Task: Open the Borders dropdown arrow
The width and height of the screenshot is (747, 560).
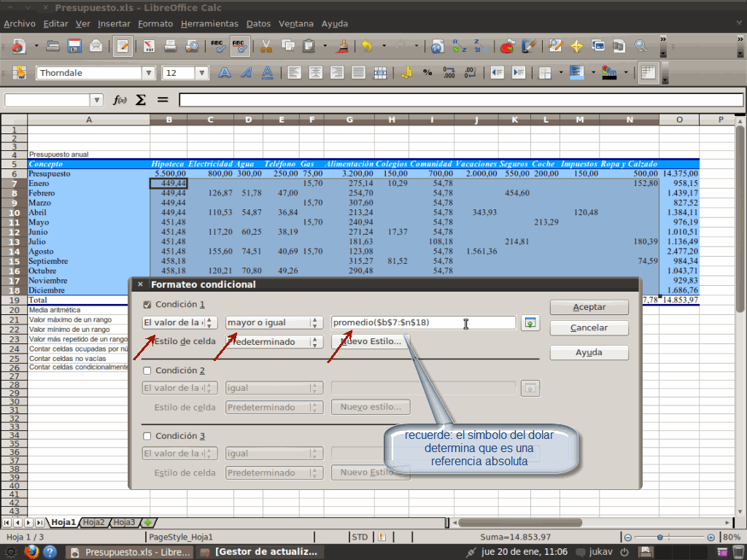Action: click(x=561, y=73)
